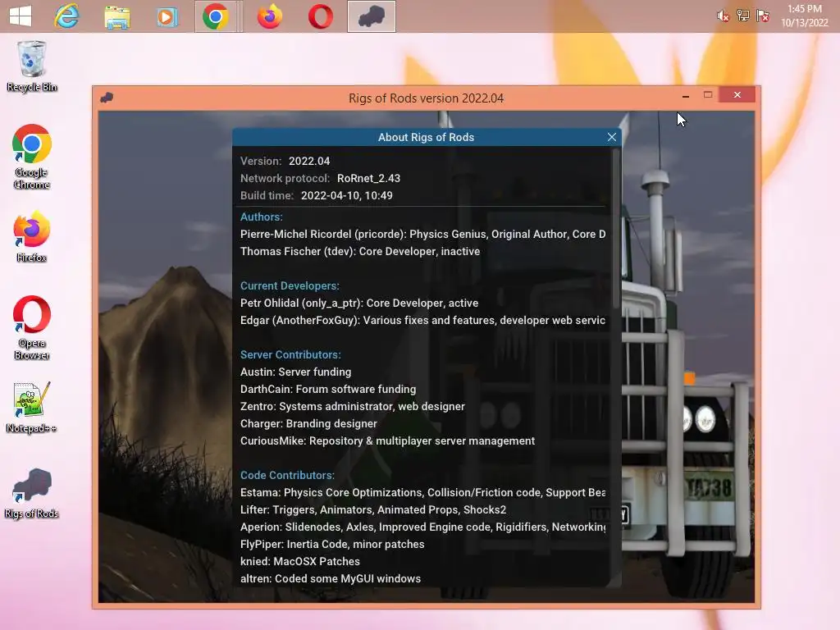Click the Rigs of Rods version 2022.04 title
The image size is (840, 630).
coord(426,98)
